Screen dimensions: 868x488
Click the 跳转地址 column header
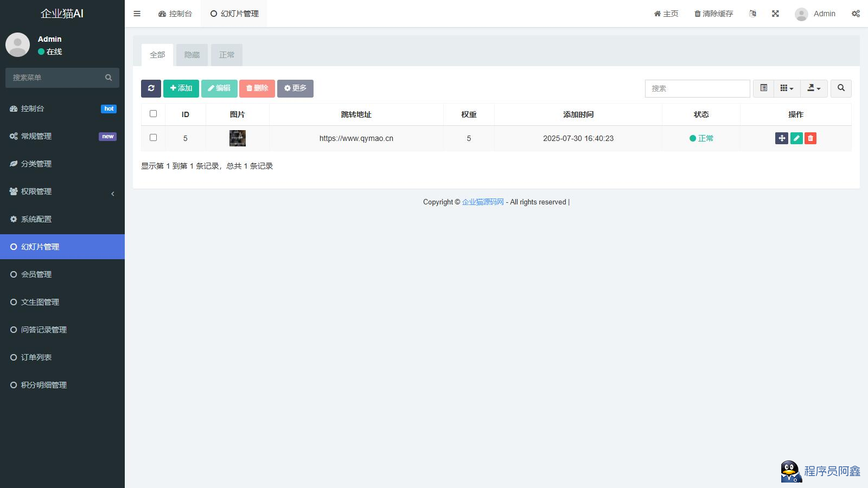pos(356,114)
